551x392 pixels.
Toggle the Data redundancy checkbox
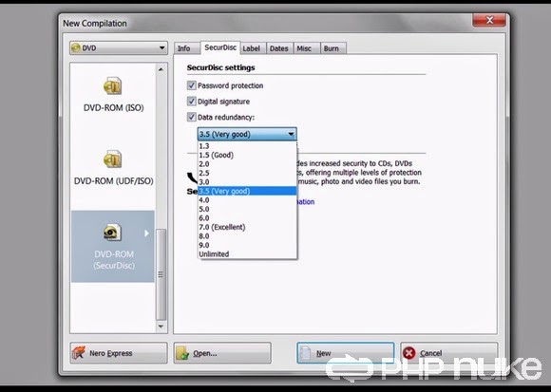tap(192, 117)
